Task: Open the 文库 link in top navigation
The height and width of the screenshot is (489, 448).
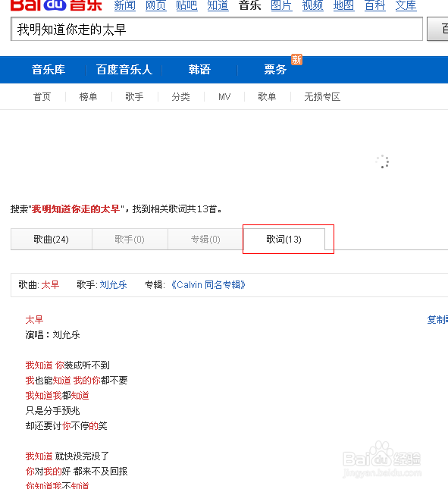Action: [406, 5]
